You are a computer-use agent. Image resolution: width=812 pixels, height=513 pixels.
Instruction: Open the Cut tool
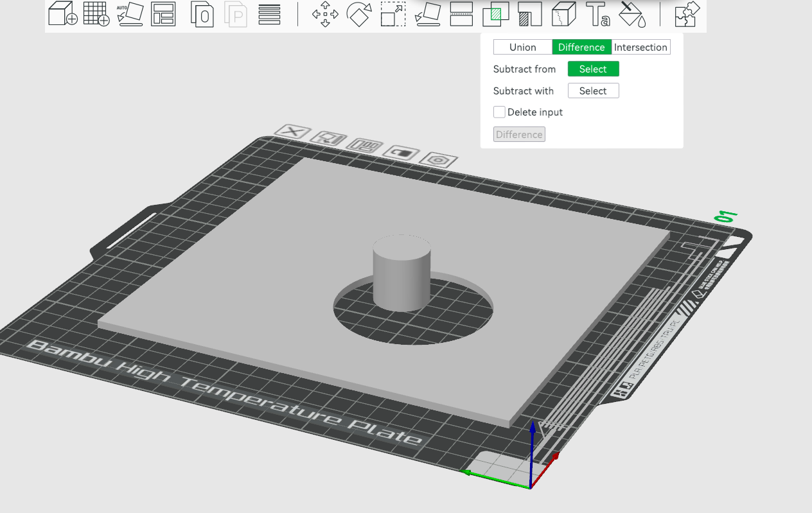(461, 14)
